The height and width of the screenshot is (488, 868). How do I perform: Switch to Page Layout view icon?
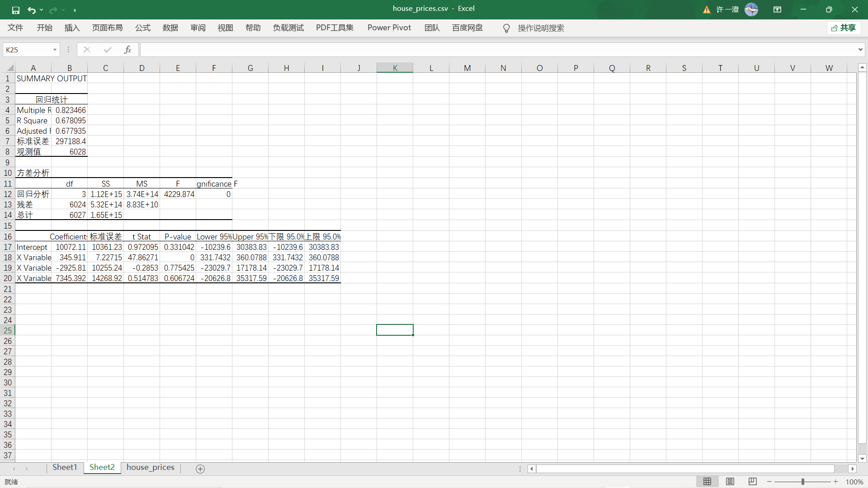[730, 482]
